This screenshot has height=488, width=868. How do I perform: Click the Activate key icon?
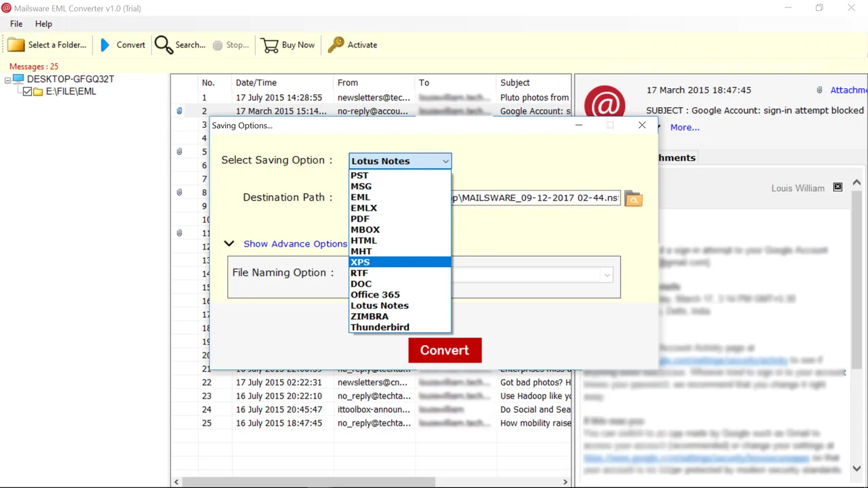(336, 45)
